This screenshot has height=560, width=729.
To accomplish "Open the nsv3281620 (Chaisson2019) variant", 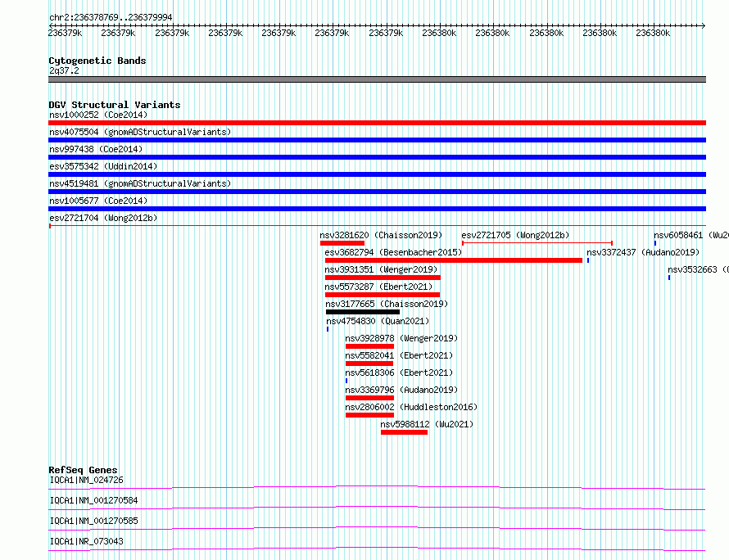I will (x=381, y=235).
